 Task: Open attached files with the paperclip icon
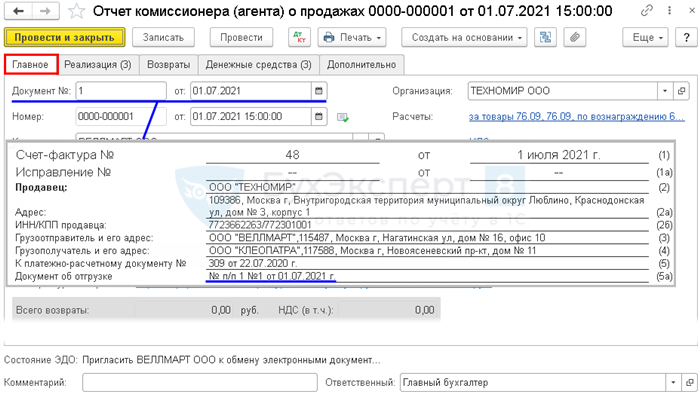coord(575,37)
